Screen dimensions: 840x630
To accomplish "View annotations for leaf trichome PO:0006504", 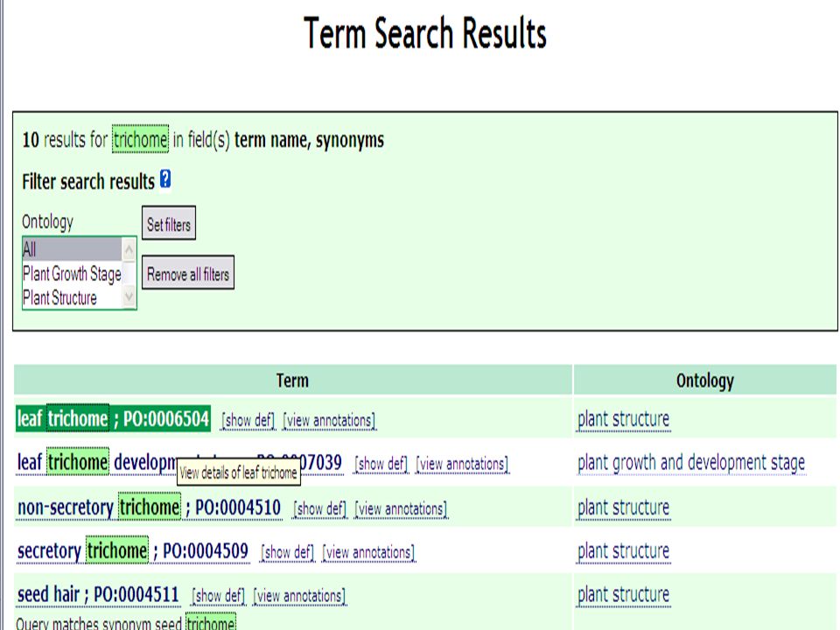I will point(329,421).
